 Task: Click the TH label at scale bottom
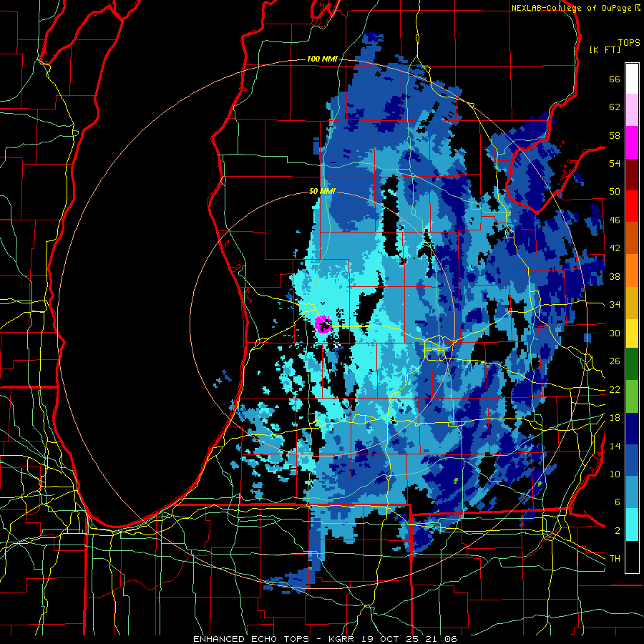point(615,559)
